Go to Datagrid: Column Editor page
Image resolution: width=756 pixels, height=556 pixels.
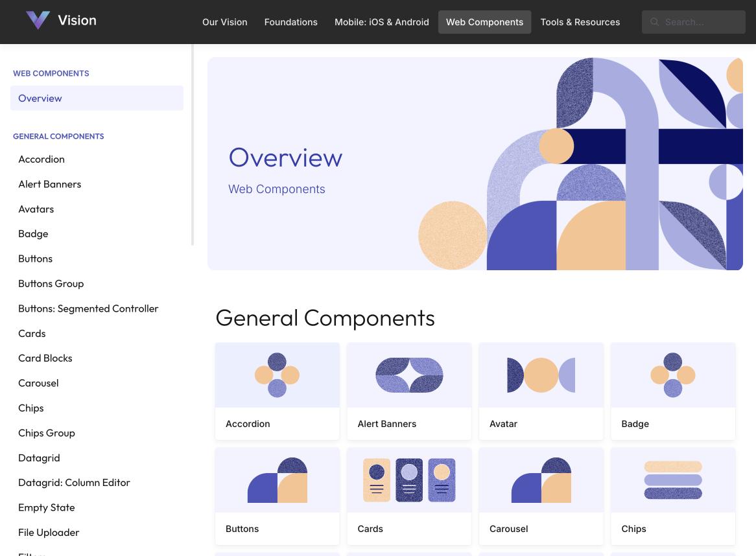[74, 483]
